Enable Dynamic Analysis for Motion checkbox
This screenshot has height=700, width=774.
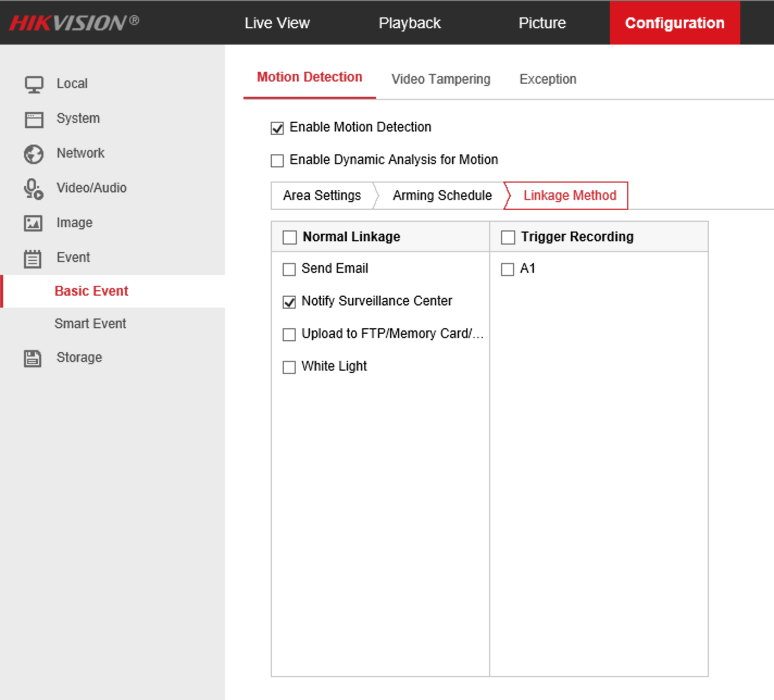[x=277, y=161]
